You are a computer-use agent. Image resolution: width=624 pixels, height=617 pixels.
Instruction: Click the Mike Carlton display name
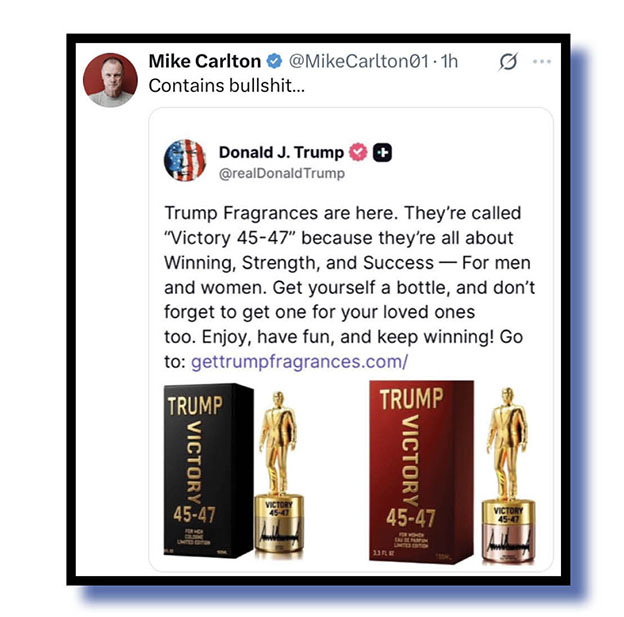click(x=205, y=61)
